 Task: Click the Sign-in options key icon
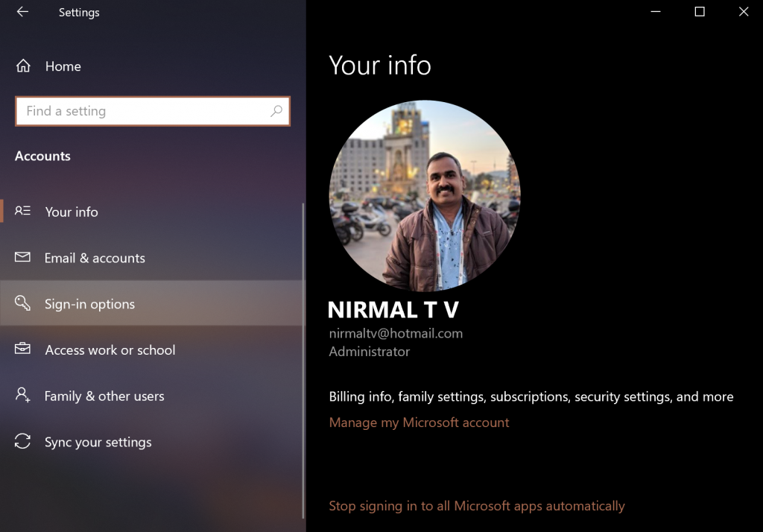point(22,303)
